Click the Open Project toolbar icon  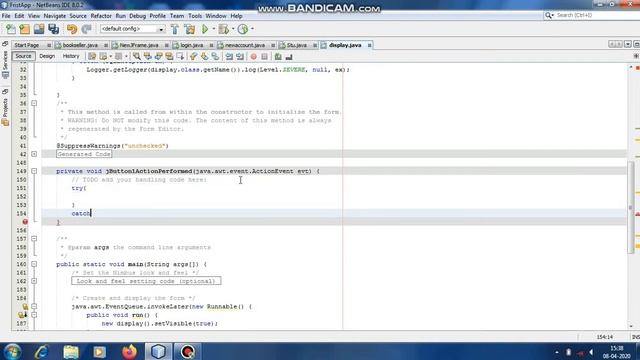[x=39, y=29]
